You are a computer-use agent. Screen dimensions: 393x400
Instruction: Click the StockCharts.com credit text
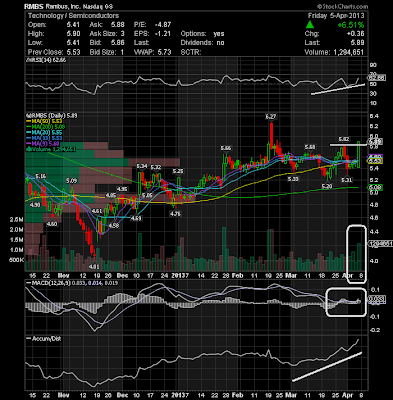[343, 7]
